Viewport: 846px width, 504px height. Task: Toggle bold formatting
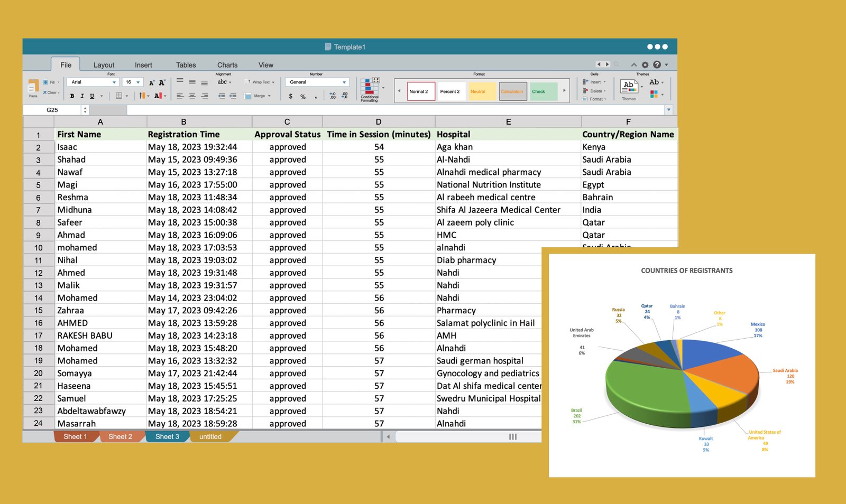72,96
